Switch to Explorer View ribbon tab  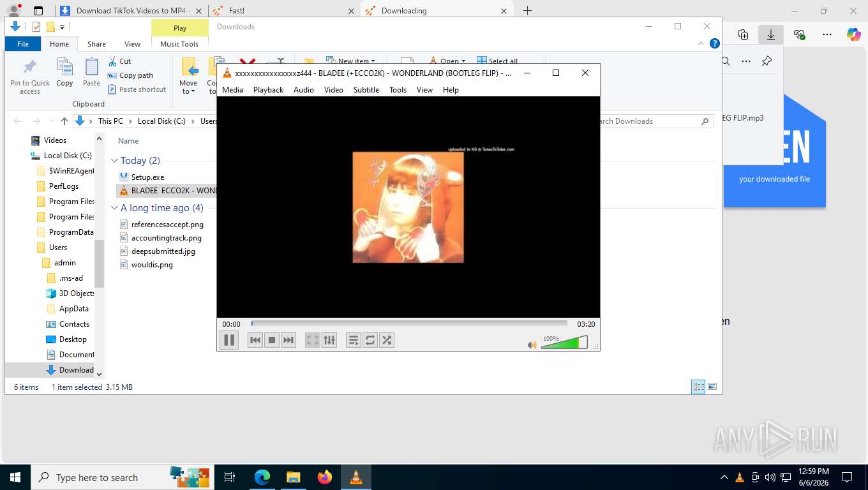[132, 44]
